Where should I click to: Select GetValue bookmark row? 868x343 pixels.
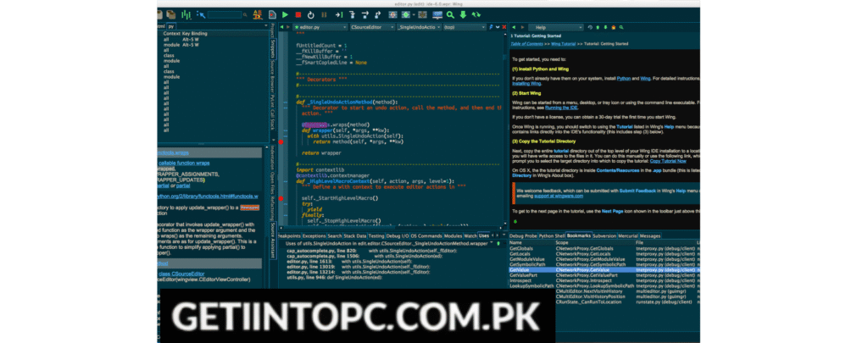click(605, 270)
